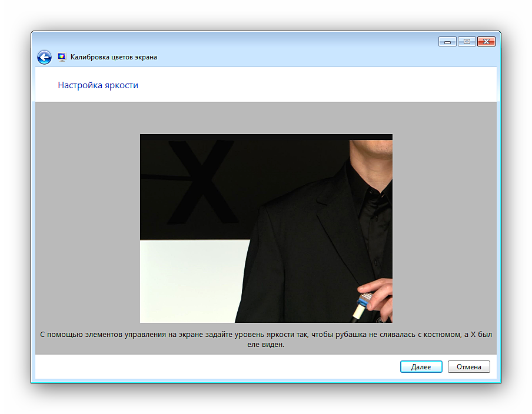Close the calibration wizard window
This screenshot has width=532, height=414.
pyautogui.click(x=486, y=42)
